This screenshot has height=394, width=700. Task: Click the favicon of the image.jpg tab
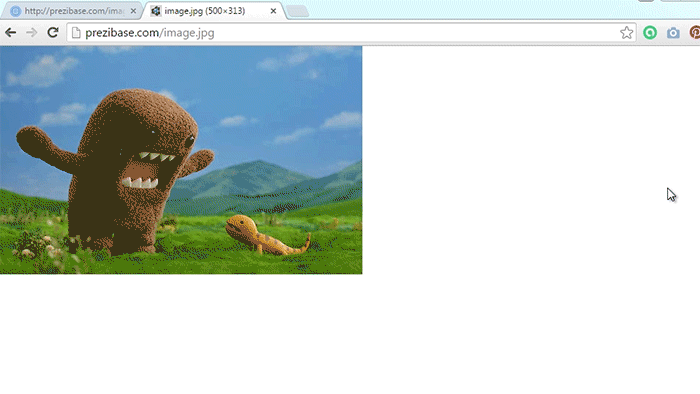pos(155,11)
